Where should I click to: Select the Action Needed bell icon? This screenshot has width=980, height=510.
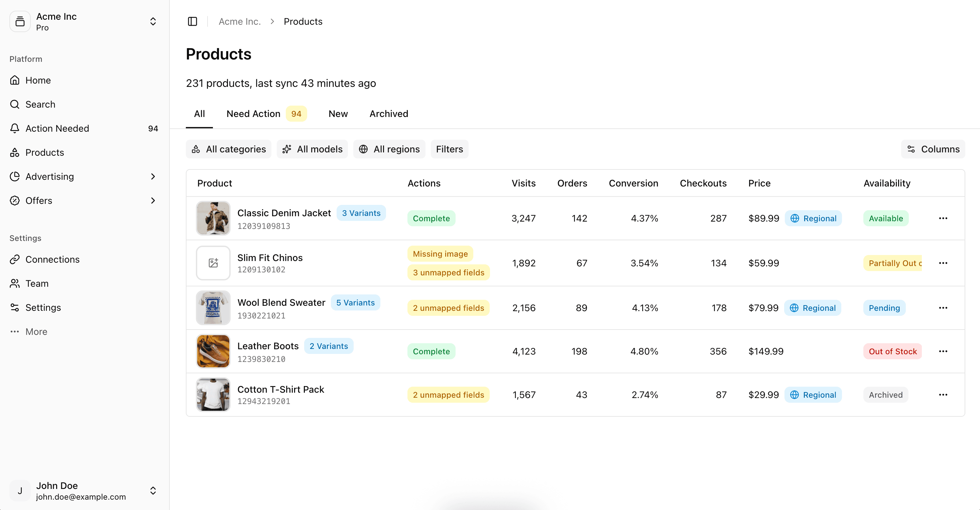[15, 128]
